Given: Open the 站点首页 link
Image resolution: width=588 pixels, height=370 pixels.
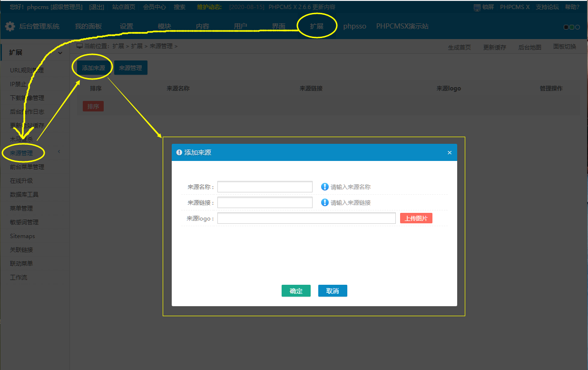Looking at the screenshot, I should point(124,7).
